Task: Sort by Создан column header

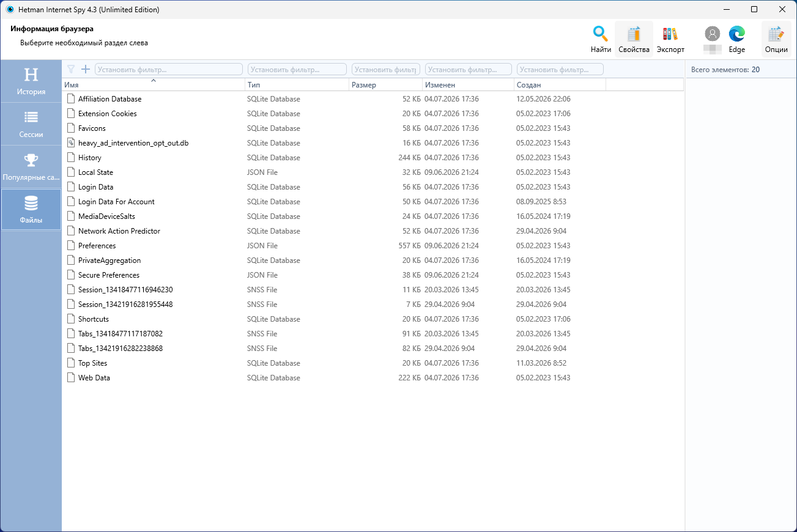Action: tap(560, 85)
